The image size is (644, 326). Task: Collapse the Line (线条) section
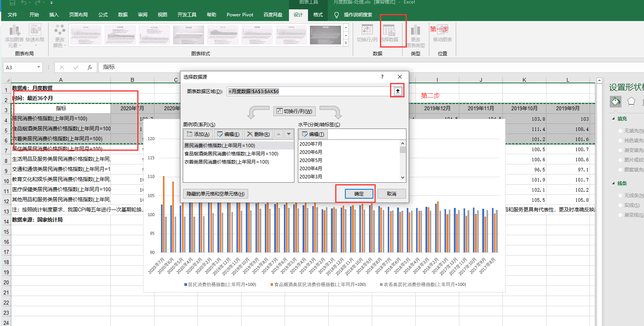click(614, 183)
